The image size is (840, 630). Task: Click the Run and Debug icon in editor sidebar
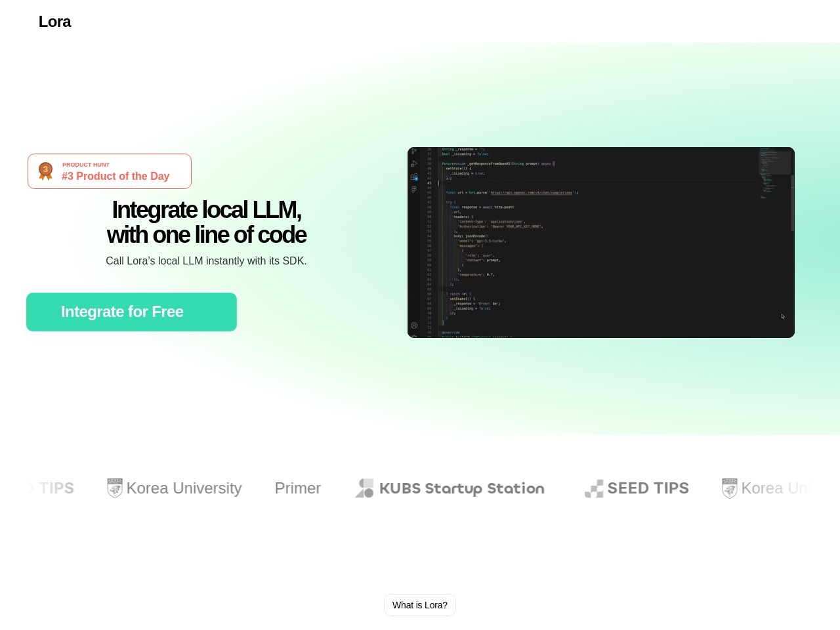[414, 163]
